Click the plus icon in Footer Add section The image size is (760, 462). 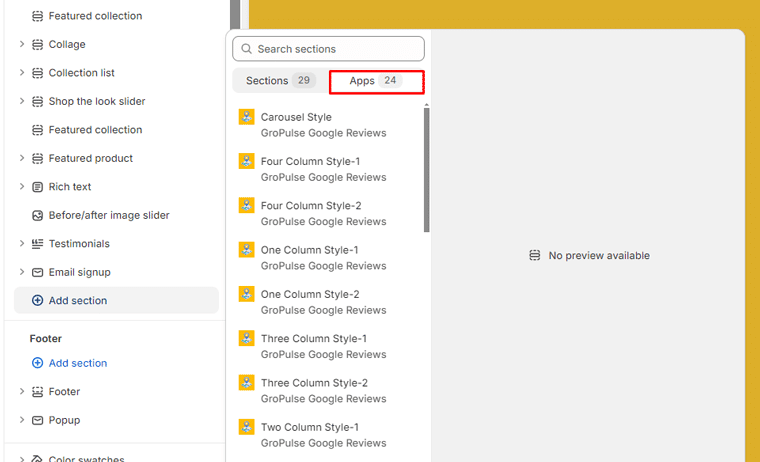click(x=37, y=363)
